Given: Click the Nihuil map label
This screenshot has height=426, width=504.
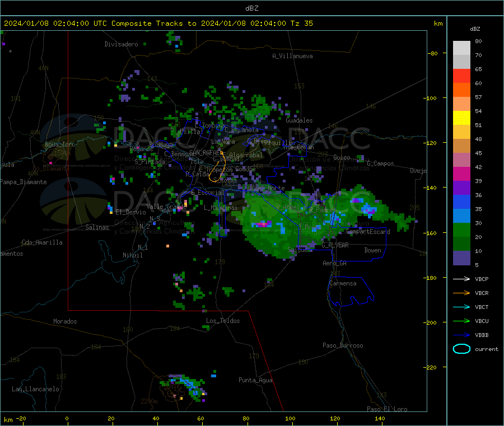Looking at the screenshot, I should point(133,255).
